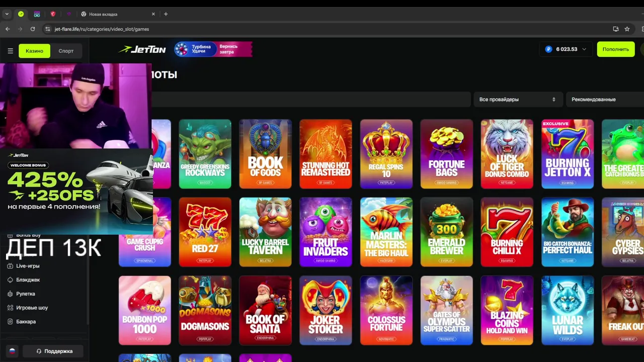644x362 pixels.
Task: Open Blazing Coins Hold and Win
Action: click(x=507, y=310)
